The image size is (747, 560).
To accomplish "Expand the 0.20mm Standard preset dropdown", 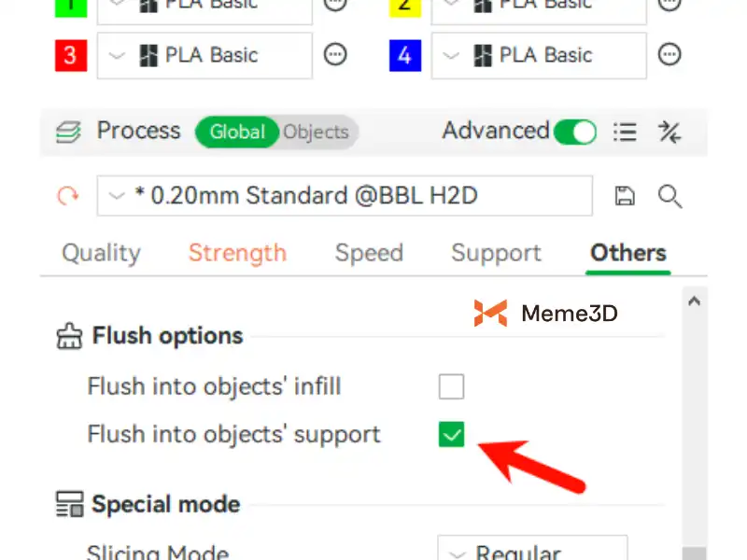I will click(345, 196).
